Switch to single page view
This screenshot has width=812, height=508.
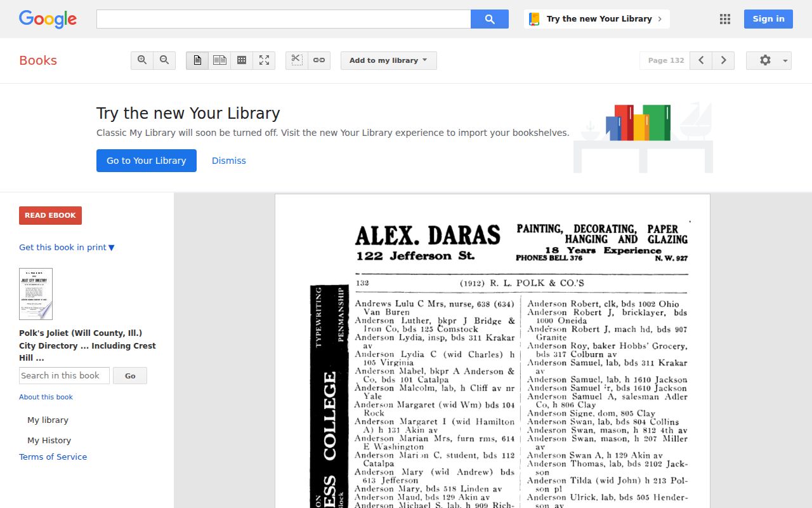(197, 60)
